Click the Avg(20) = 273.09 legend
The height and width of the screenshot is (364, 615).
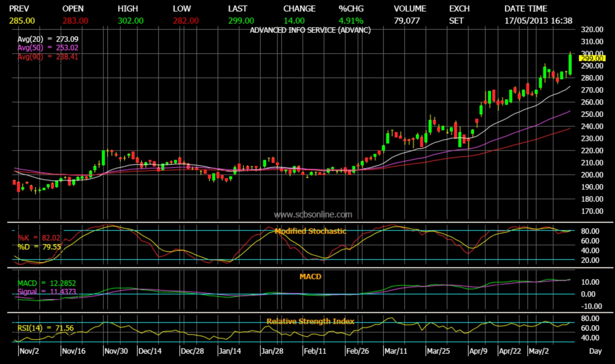click(48, 39)
